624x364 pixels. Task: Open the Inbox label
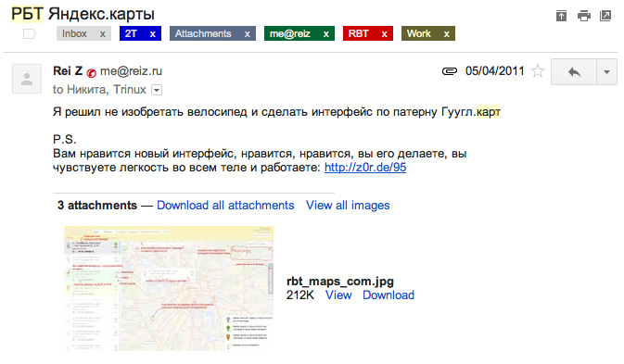74,33
